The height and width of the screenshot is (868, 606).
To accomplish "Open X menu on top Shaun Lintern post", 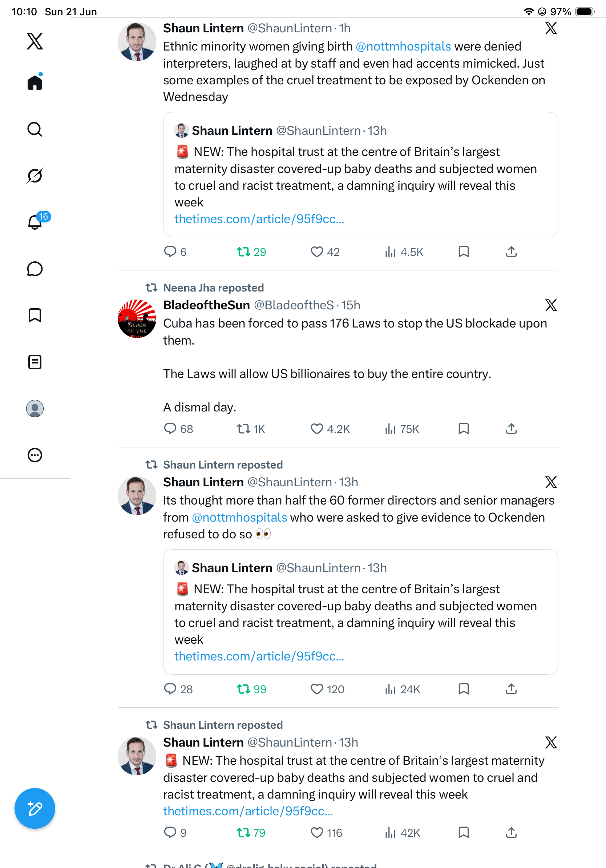I will (551, 28).
